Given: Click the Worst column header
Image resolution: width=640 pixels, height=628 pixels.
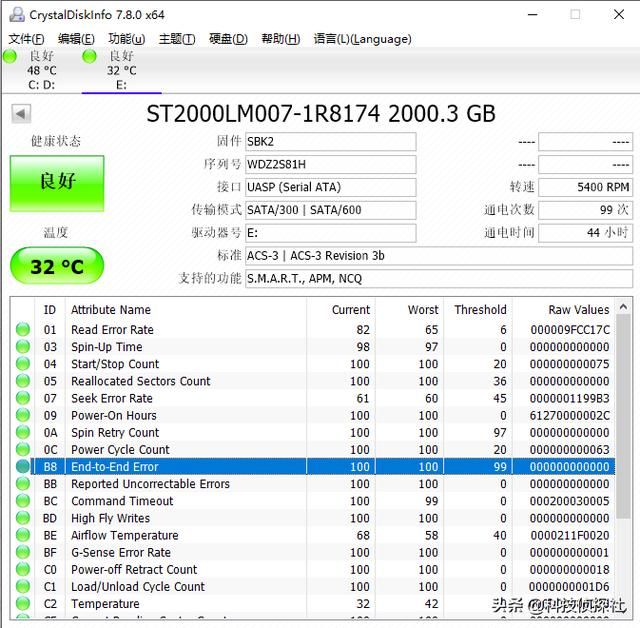Looking at the screenshot, I should coord(409,310).
